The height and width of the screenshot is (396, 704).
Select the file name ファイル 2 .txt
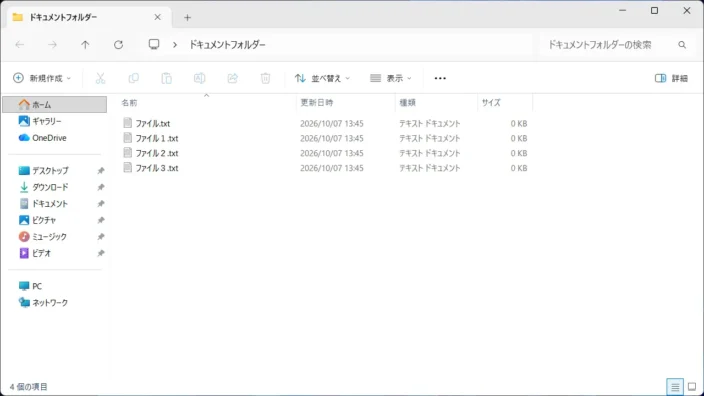[157, 153]
